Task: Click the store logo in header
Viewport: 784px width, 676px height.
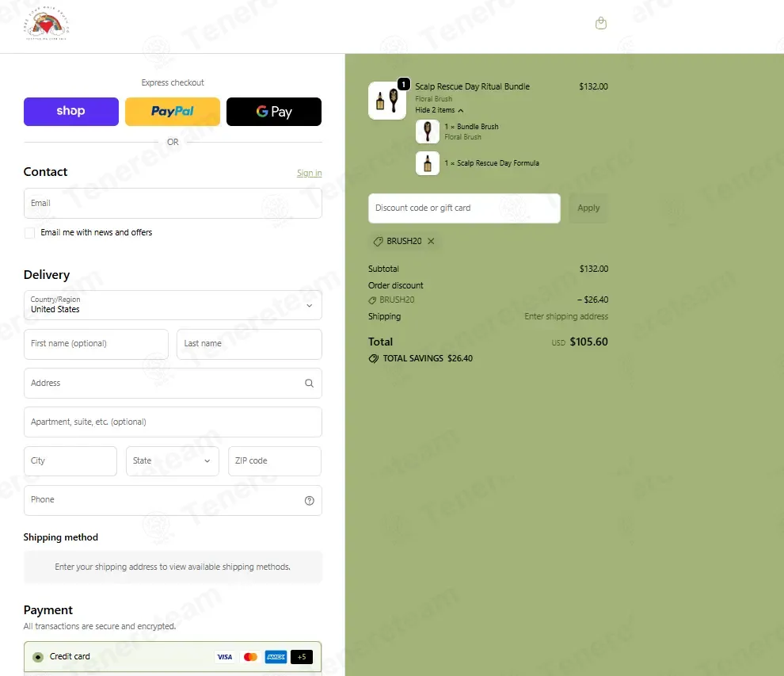Action: [47, 23]
